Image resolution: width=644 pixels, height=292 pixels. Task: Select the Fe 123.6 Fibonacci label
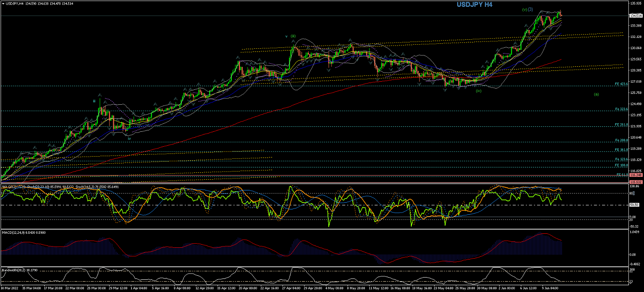(621, 159)
